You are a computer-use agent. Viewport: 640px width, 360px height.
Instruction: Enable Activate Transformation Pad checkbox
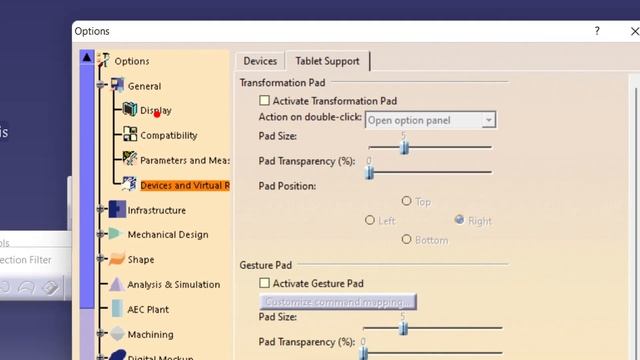point(264,100)
